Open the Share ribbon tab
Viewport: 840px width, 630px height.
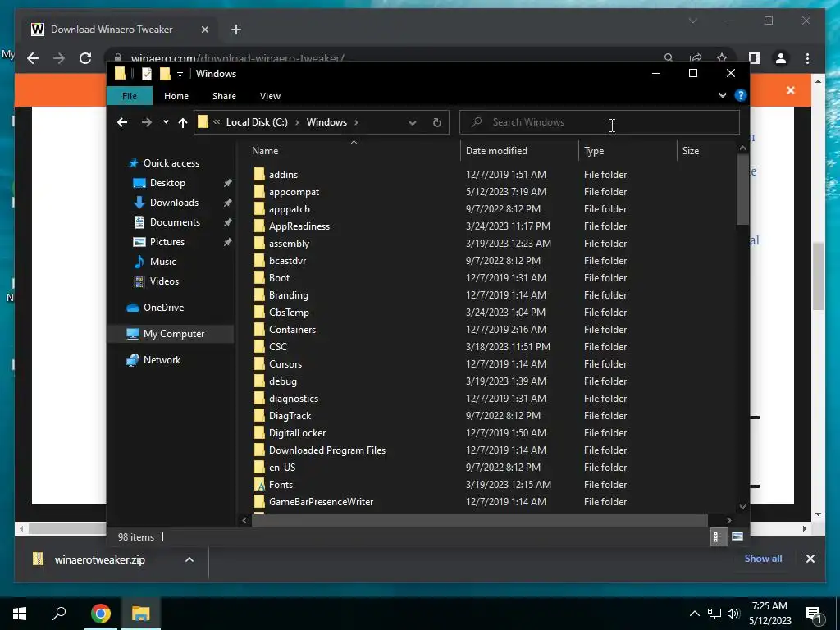(x=224, y=96)
